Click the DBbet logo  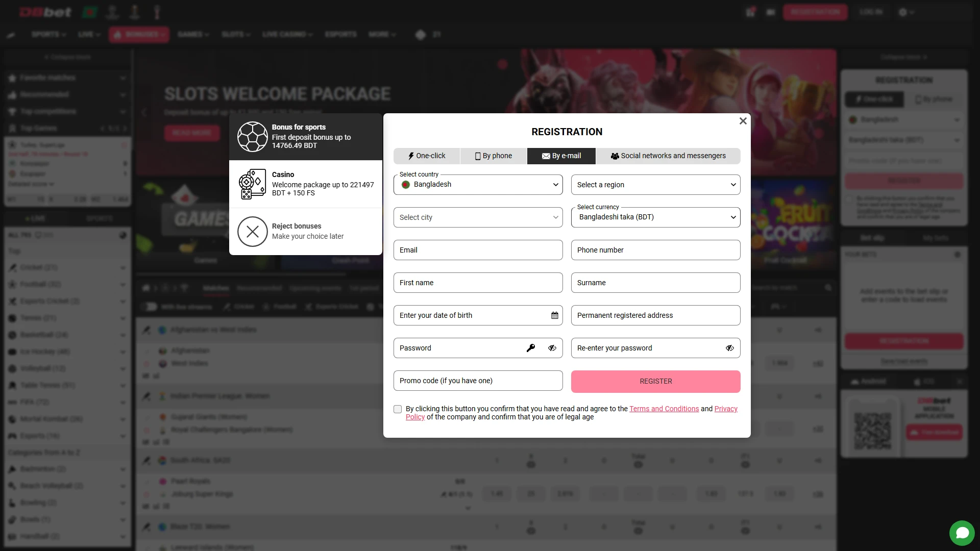pos(45,12)
